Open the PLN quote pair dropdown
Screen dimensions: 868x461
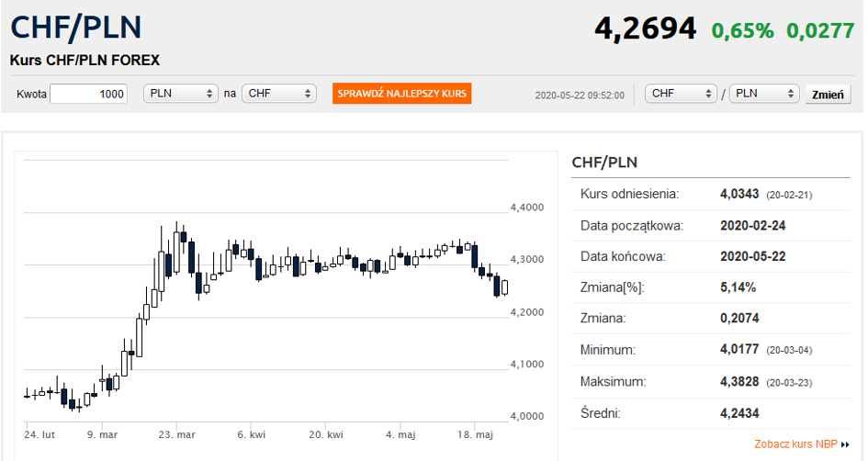(x=764, y=94)
